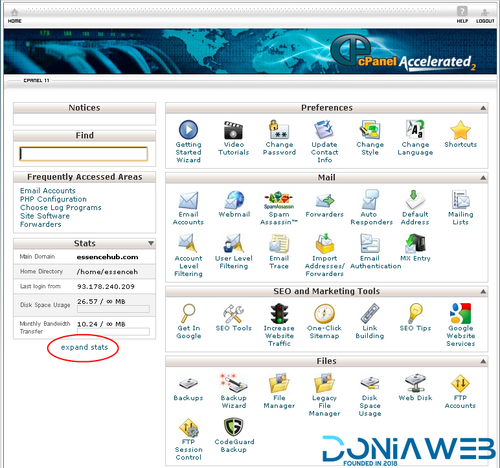
Task: Open User Level Filtering
Action: [234, 252]
